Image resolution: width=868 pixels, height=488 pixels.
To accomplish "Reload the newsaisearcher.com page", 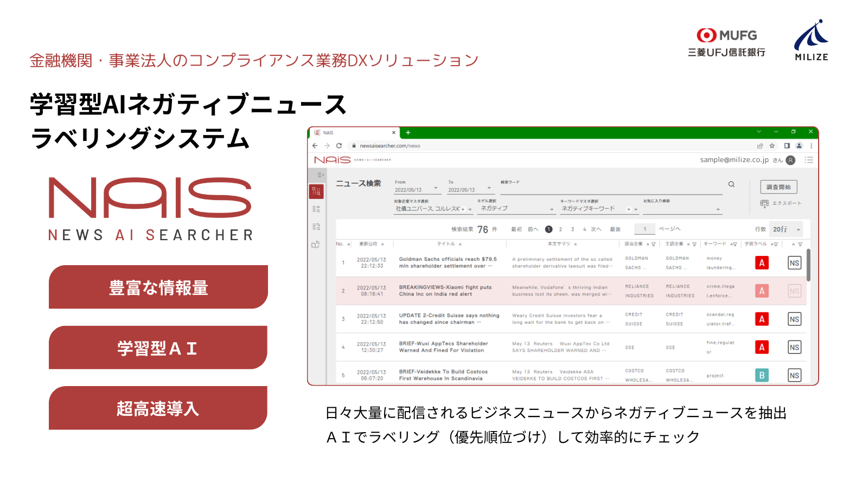I will (339, 146).
